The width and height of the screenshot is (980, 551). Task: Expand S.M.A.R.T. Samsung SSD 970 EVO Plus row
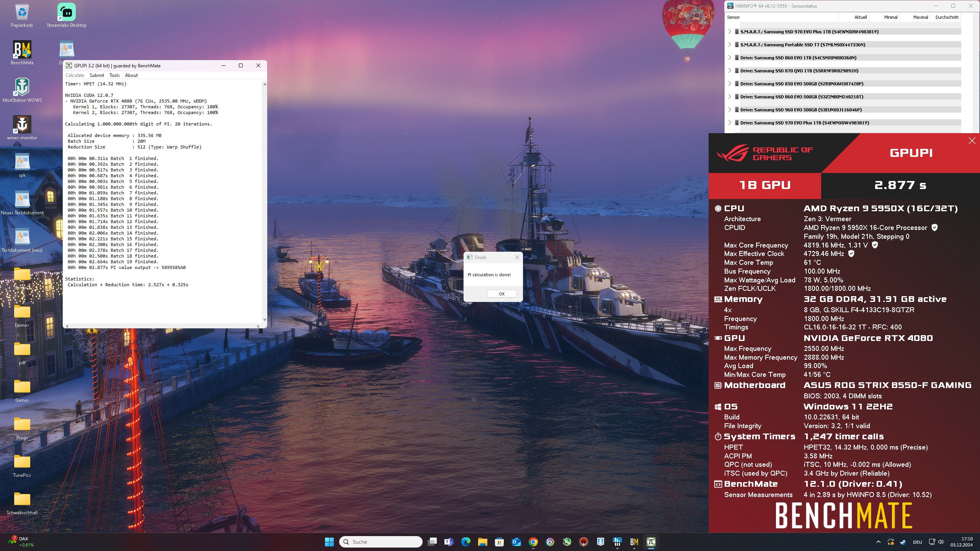pyautogui.click(x=730, y=32)
